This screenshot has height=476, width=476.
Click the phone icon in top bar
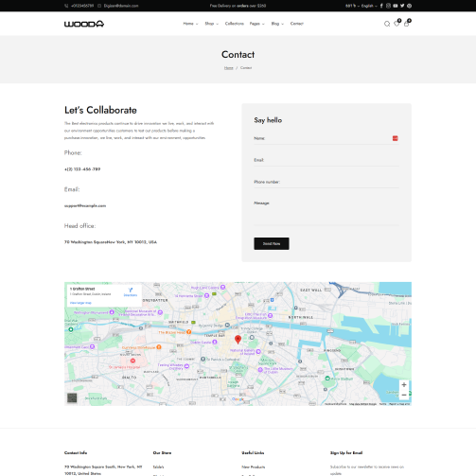[66, 6]
